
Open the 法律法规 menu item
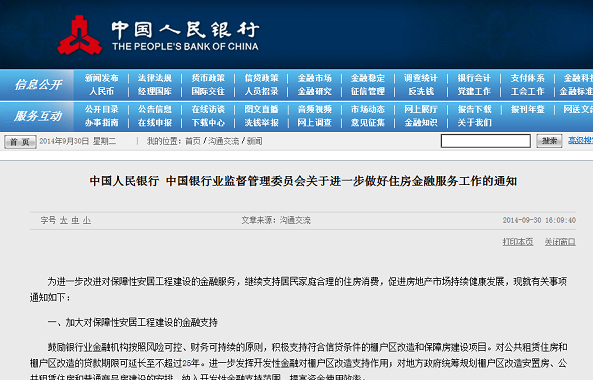point(155,78)
